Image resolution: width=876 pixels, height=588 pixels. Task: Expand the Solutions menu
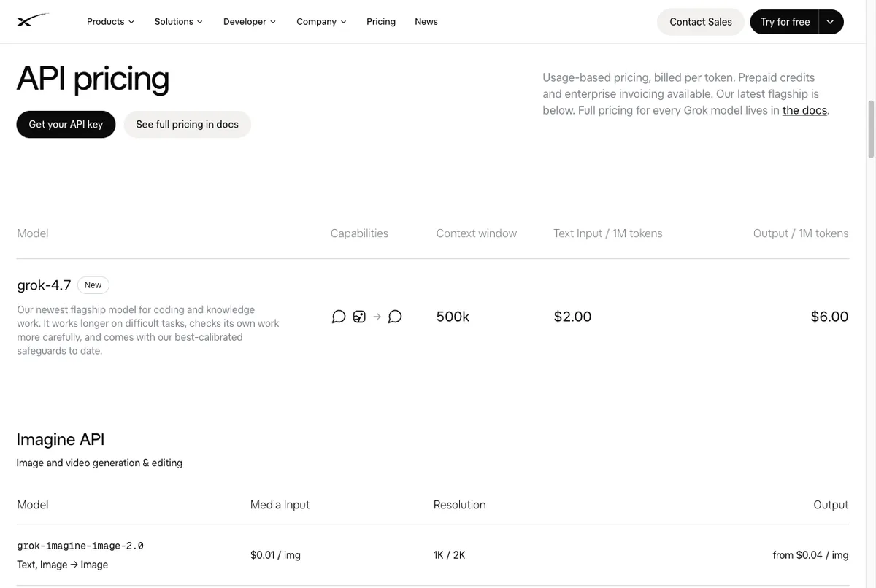[179, 22]
